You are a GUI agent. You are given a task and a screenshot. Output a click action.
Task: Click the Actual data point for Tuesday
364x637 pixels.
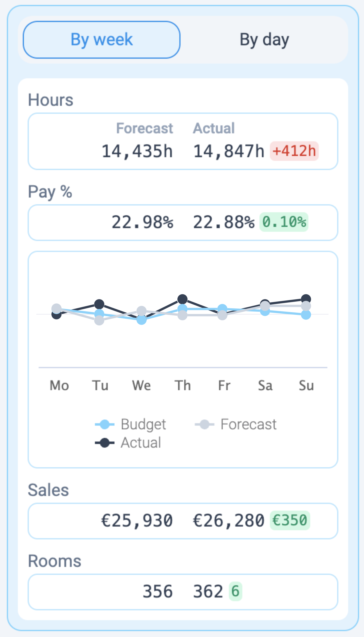point(99,304)
